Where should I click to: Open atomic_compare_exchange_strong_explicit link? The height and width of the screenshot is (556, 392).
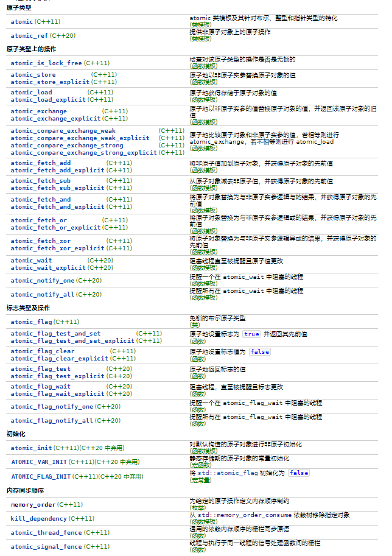tap(83, 152)
